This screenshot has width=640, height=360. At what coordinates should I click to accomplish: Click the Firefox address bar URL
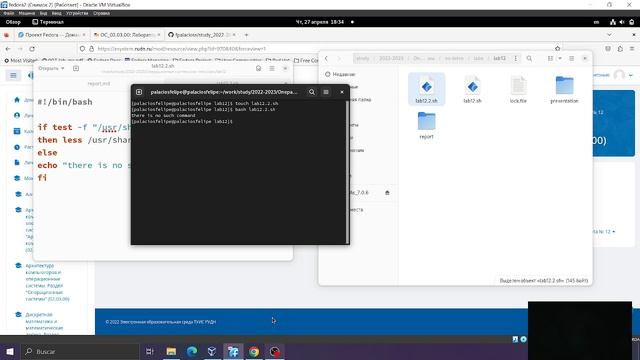[182, 49]
